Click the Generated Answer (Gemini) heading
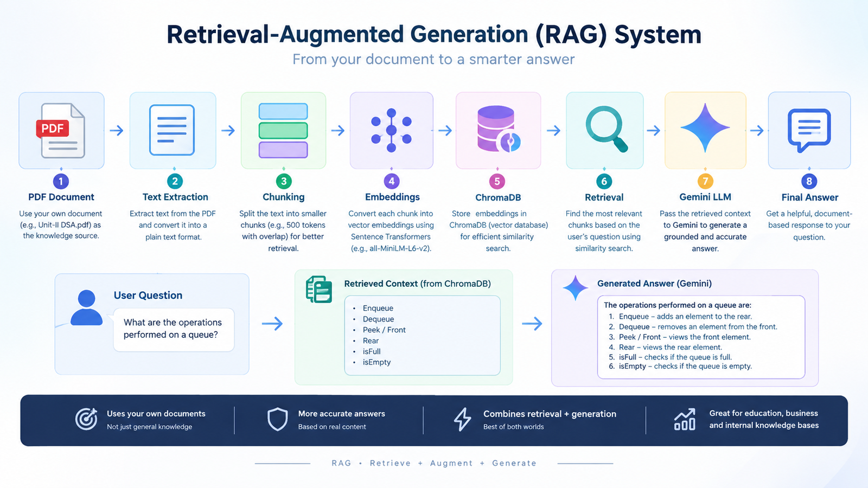 tap(654, 284)
